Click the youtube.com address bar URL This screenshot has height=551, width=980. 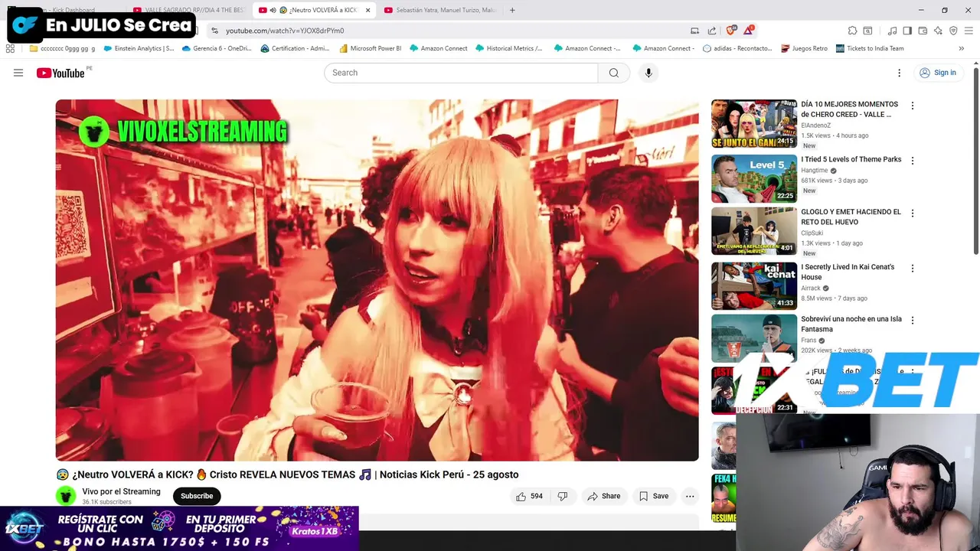coord(285,31)
